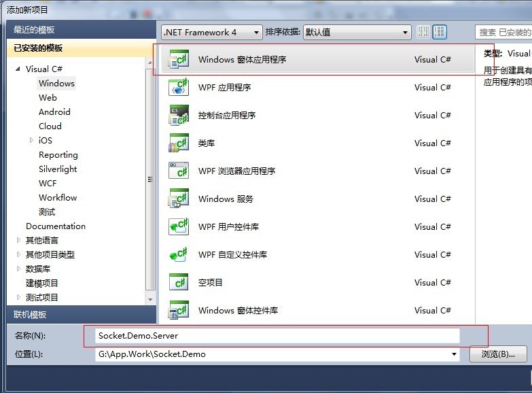
Task: Open the 排序依据 默认值 sort dropdown
Action: point(357,32)
